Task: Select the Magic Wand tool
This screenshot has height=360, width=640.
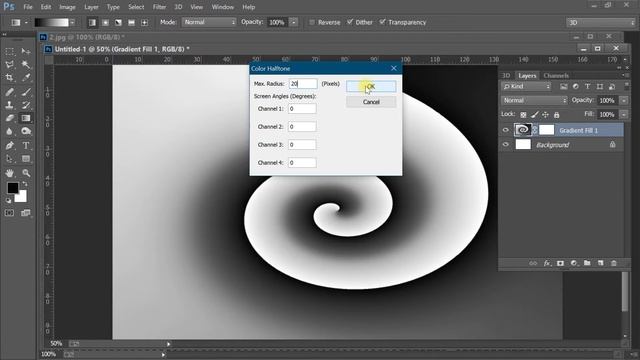Action: (x=26, y=64)
